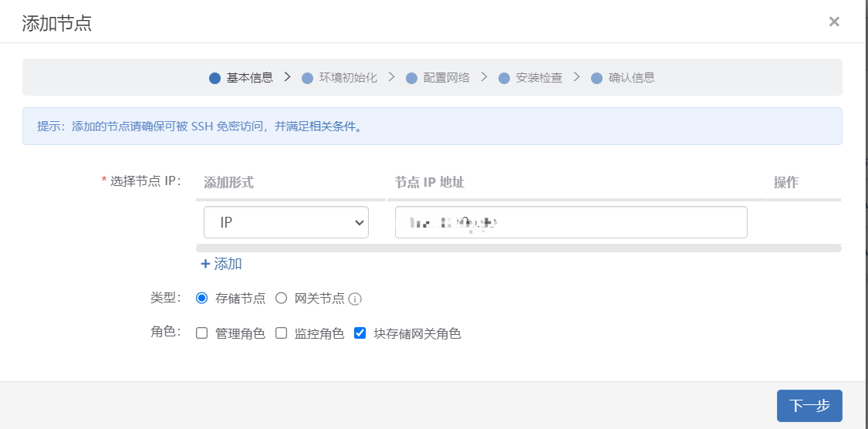Go to the 基本信息 step
This screenshot has height=429, width=868.
pos(241,77)
